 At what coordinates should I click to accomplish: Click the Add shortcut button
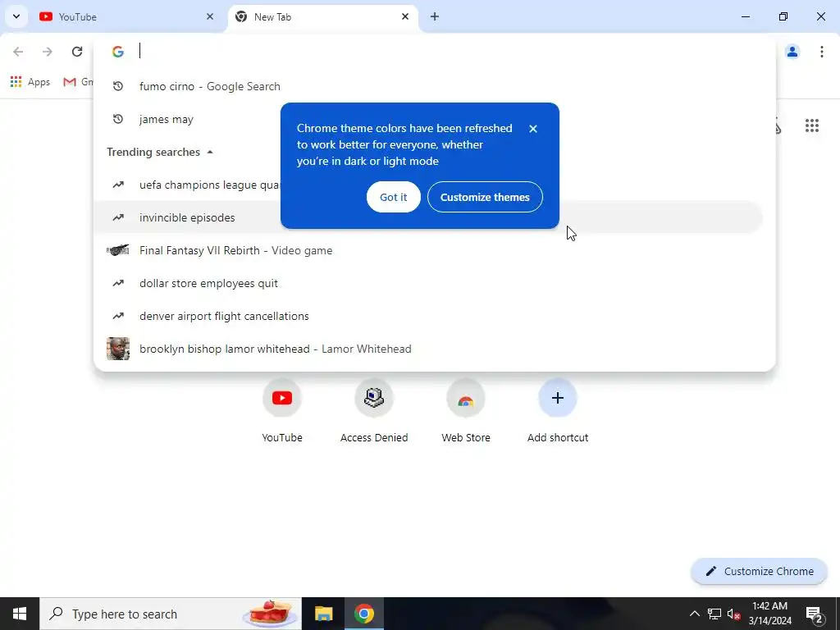[x=558, y=412]
